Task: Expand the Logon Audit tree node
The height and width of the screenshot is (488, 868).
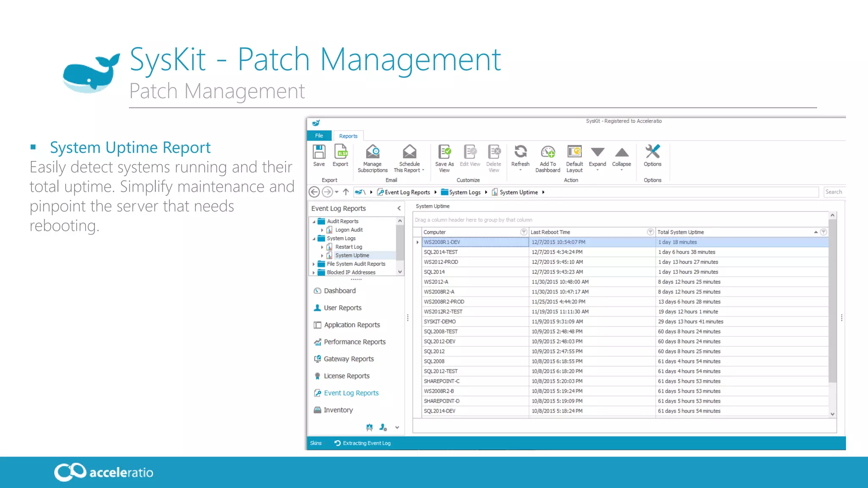Action: (x=322, y=230)
